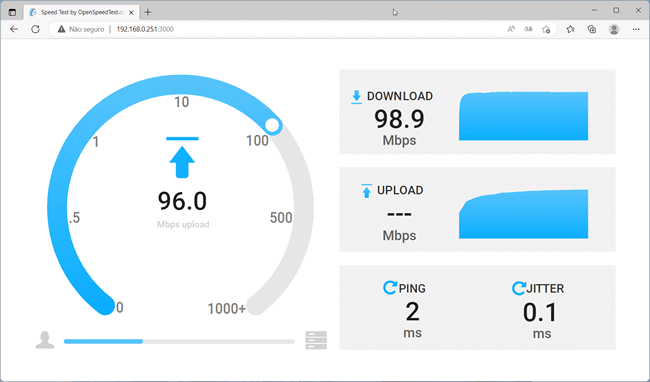Click the jitter value 0.1
Image resolution: width=650 pixels, height=382 pixels.
pyautogui.click(x=540, y=312)
